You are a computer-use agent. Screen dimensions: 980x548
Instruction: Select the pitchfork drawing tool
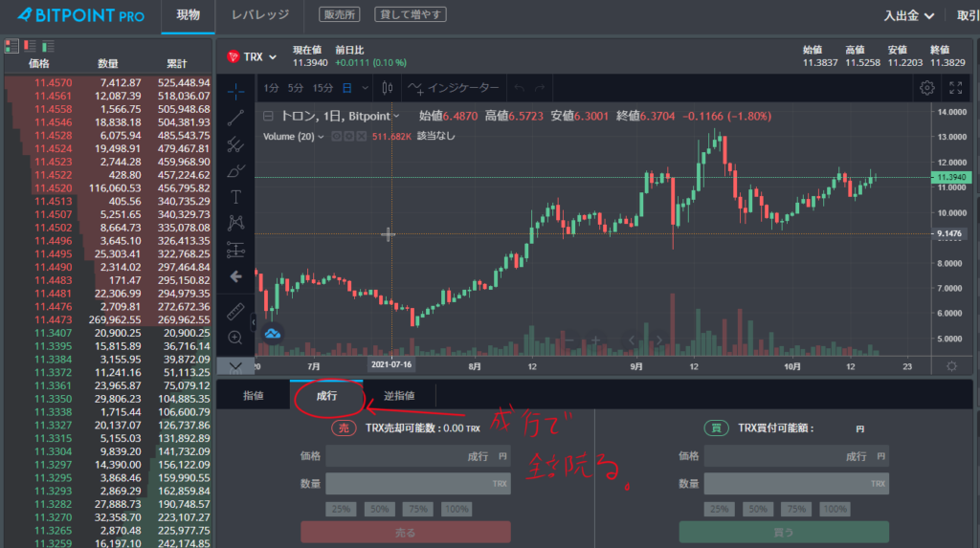[235, 144]
